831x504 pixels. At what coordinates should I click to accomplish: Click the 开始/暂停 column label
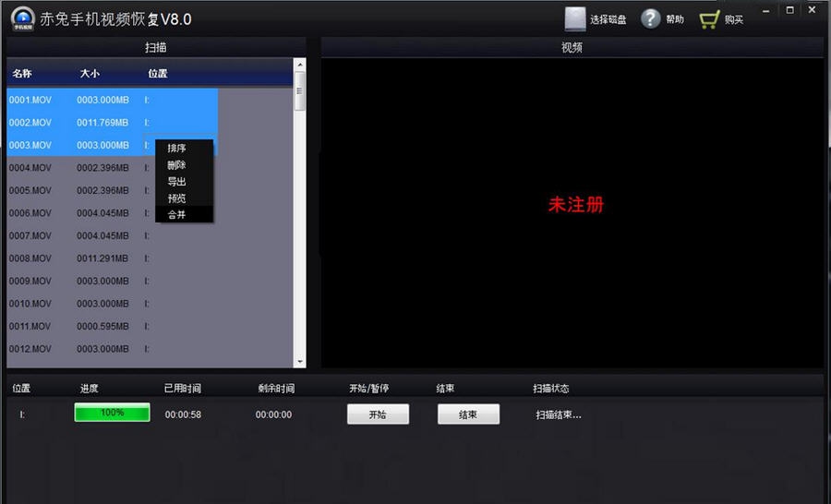point(369,389)
